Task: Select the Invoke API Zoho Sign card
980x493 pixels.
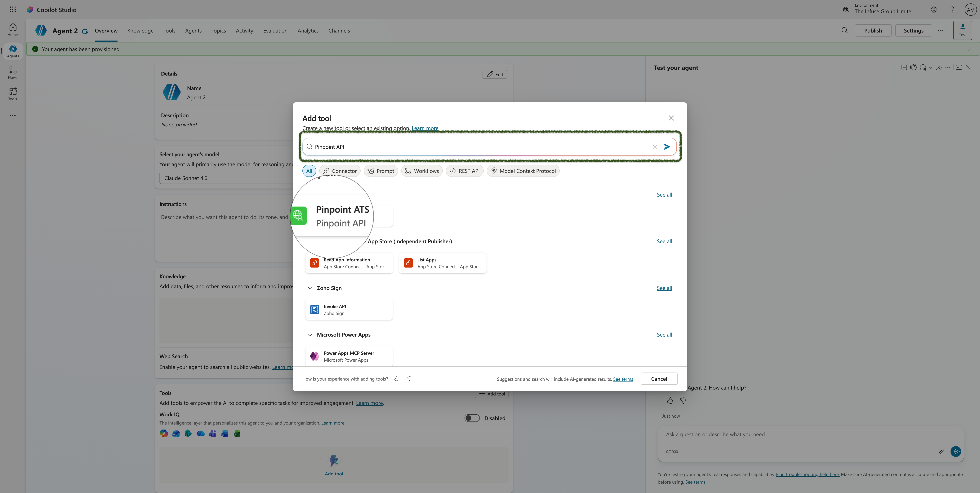Action: tap(349, 310)
